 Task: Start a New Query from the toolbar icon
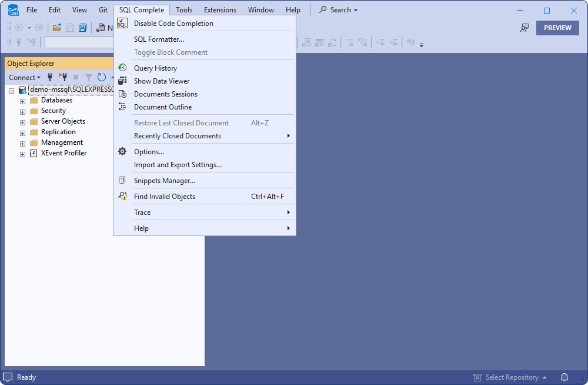(x=101, y=27)
